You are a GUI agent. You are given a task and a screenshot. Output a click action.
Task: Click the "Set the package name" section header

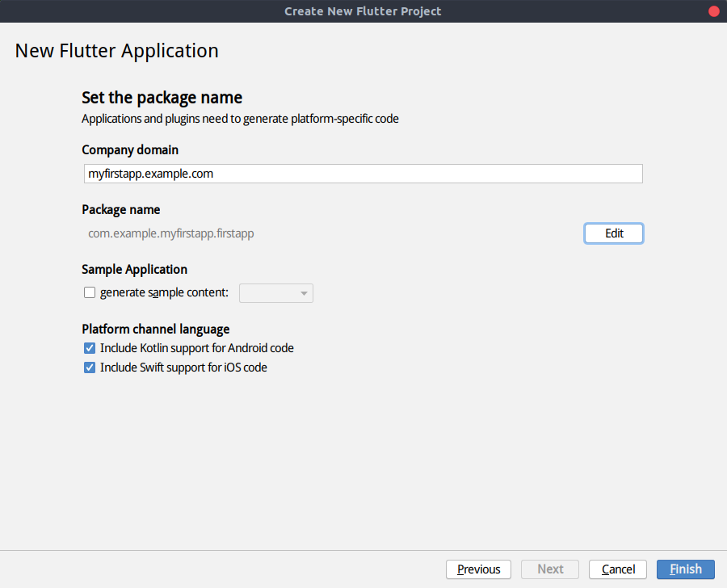coord(162,97)
